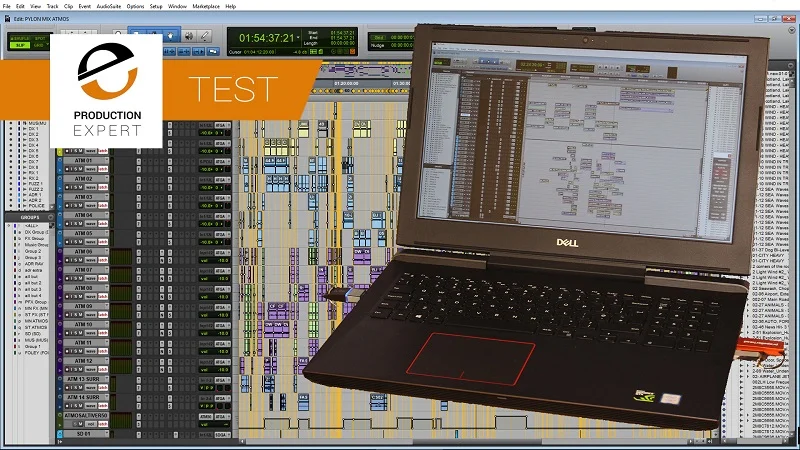Enable input monitoring on ATM 10
Screen dimensions: 800x450
tap(73, 333)
